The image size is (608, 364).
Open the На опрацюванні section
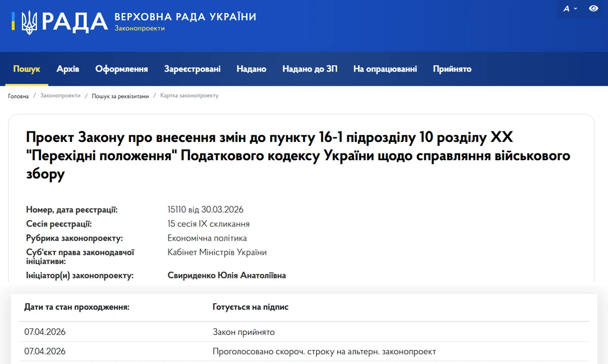click(x=385, y=69)
